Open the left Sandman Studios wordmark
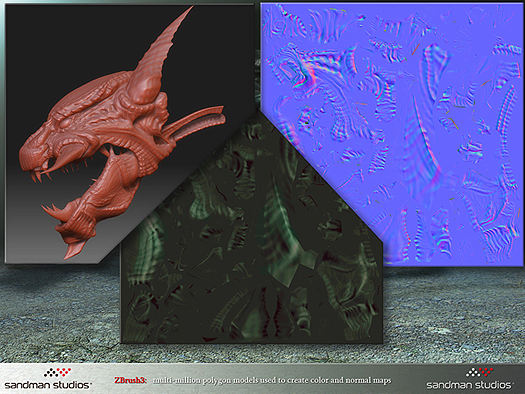Screen dimensions: 525x394 (48, 385)
